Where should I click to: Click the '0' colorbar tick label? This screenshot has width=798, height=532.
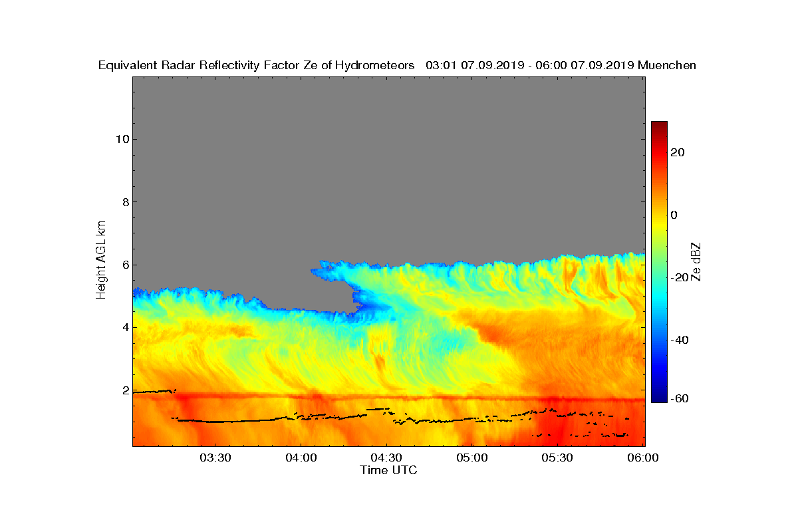[674, 215]
